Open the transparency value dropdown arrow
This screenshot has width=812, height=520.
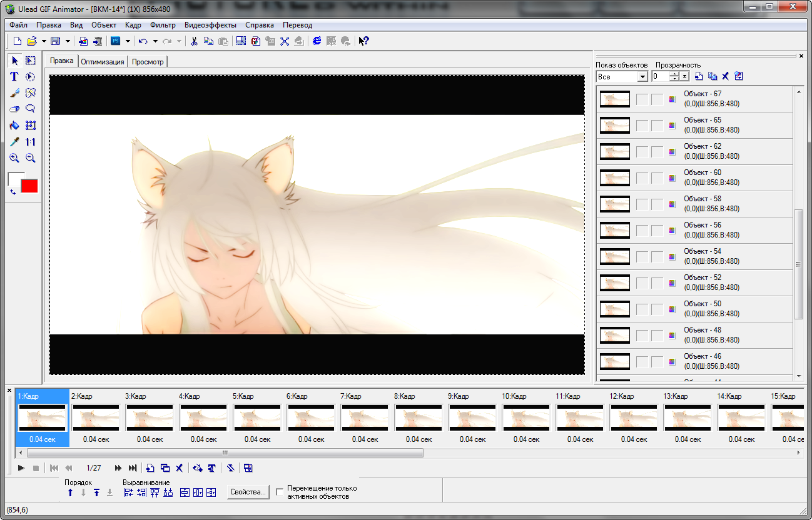685,76
